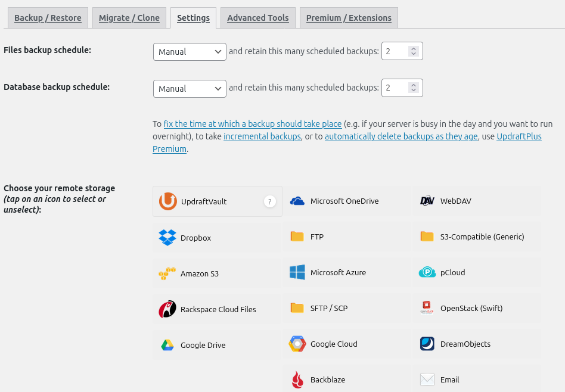
Task: Click the UpdraftVault question mark help
Action: coord(270,202)
